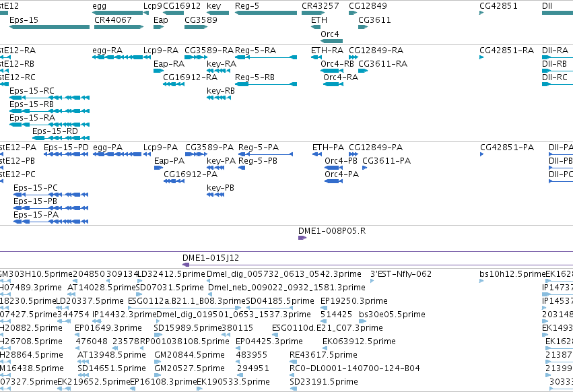
Task: Click the Eap-PA CDS arrow
Action: tap(159, 168)
